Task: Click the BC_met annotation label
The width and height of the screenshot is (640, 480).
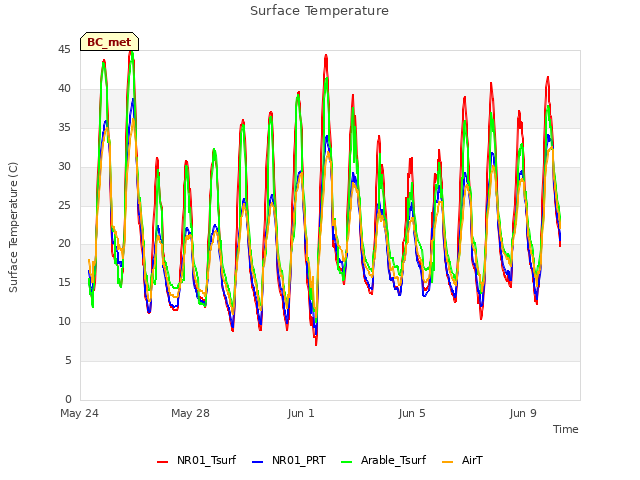Action: coord(109,42)
